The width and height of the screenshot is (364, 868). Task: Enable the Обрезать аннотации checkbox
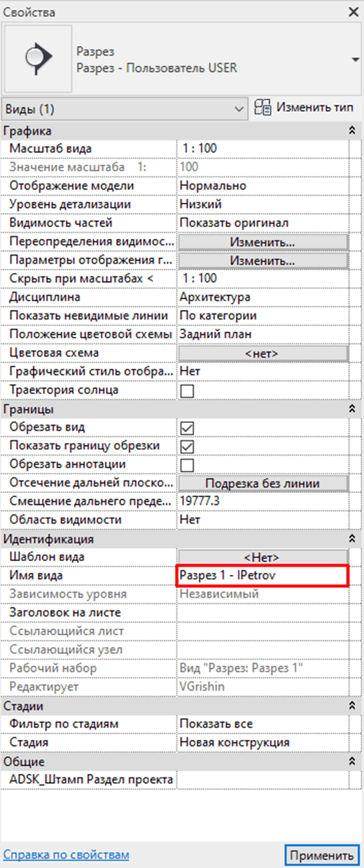pyautogui.click(x=187, y=465)
